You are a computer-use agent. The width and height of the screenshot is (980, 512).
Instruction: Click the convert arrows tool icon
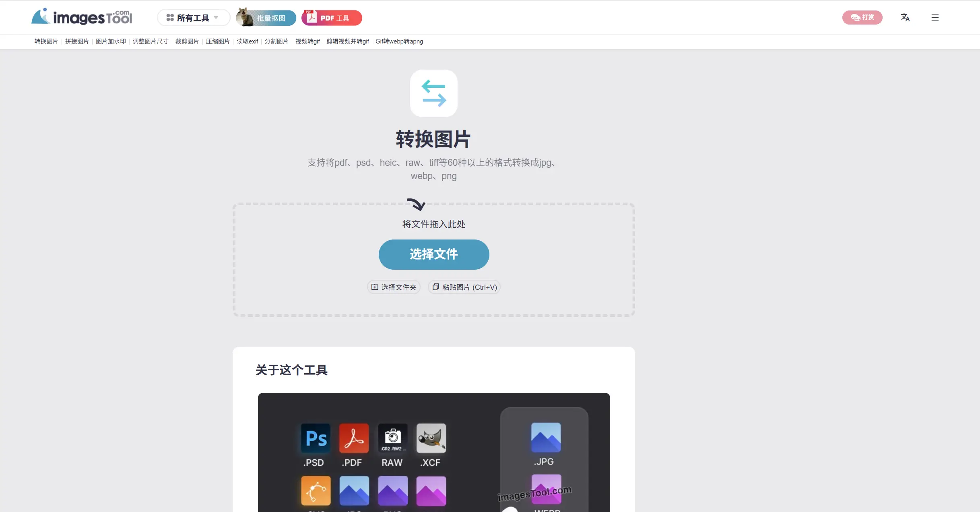433,93
